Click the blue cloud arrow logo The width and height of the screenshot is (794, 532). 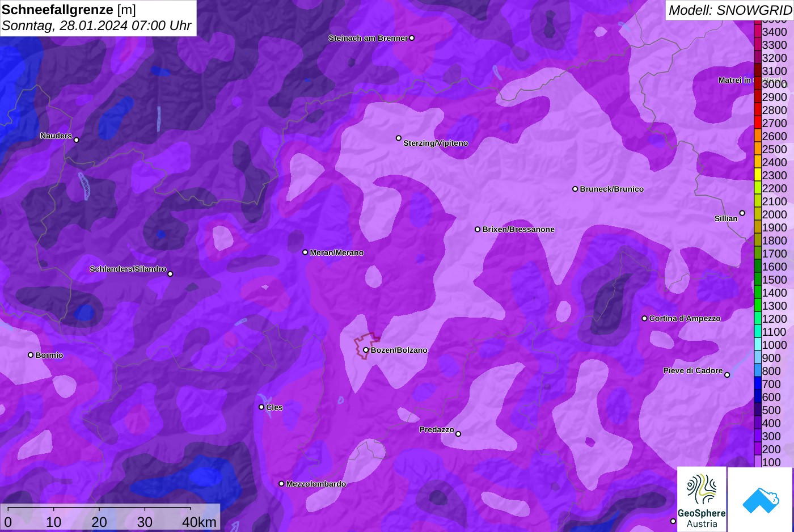[x=761, y=500]
